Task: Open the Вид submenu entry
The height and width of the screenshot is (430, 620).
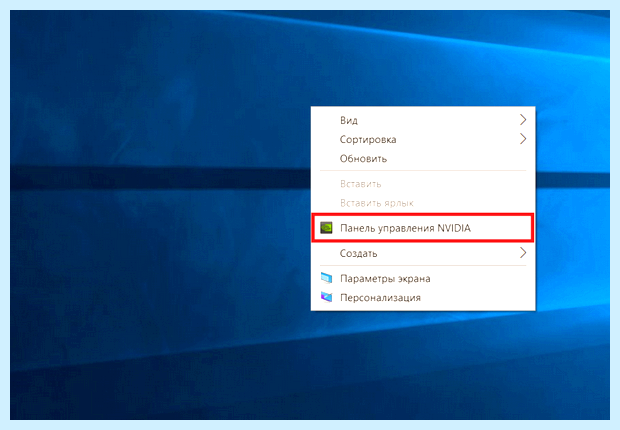Action: click(x=423, y=120)
